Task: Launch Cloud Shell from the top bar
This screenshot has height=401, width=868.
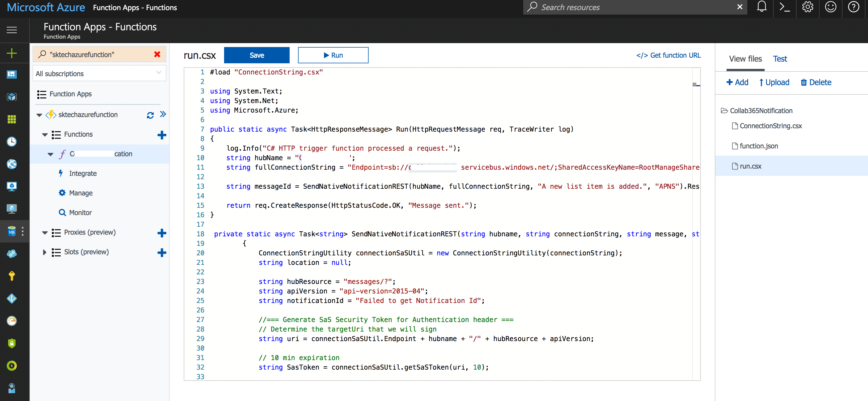Action: click(785, 7)
